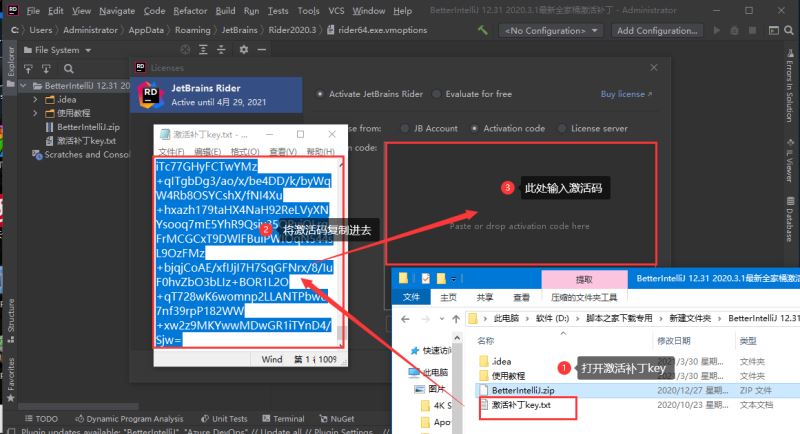Screen dimensions: 800x434
Task: Select License server radio option
Action: pyautogui.click(x=562, y=129)
